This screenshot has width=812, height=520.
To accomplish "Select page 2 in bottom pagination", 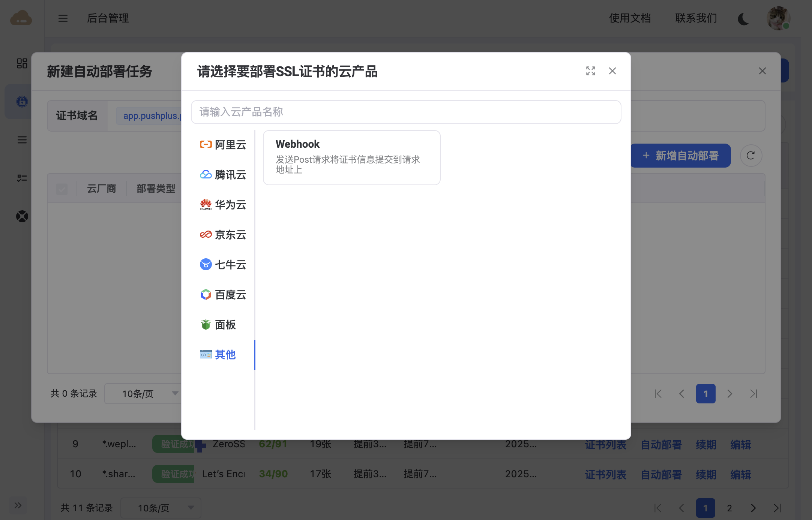I will pyautogui.click(x=729, y=508).
